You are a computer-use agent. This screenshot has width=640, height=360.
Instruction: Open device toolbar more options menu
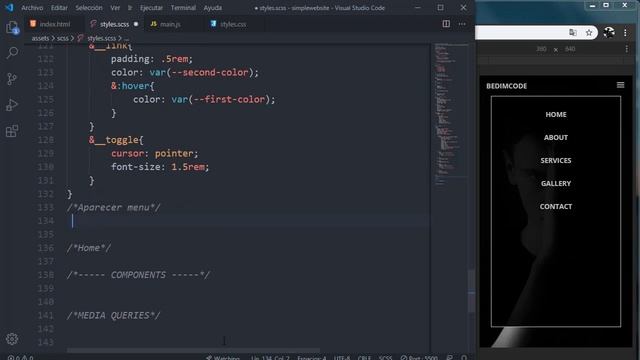coord(627,49)
